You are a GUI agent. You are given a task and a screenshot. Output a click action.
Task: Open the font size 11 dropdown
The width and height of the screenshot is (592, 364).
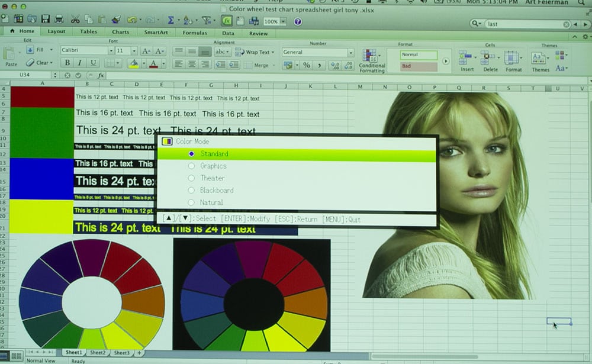point(134,50)
